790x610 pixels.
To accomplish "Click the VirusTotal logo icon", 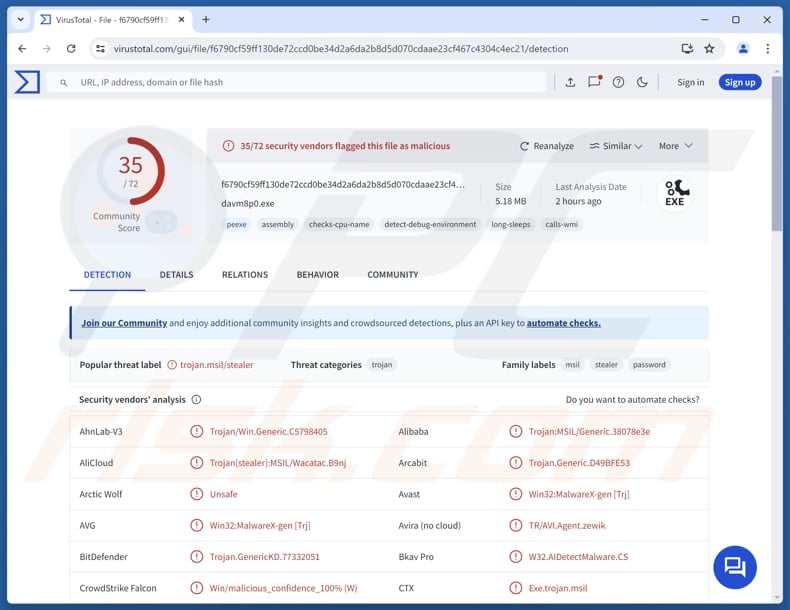I will coord(27,82).
